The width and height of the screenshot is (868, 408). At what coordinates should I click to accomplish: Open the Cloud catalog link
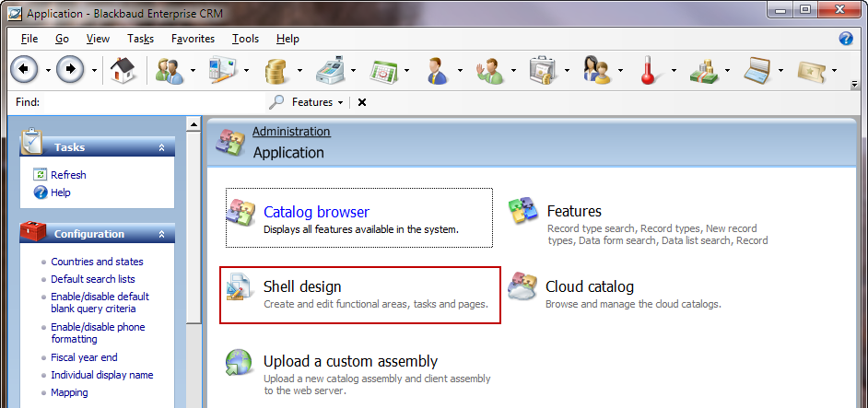590,286
